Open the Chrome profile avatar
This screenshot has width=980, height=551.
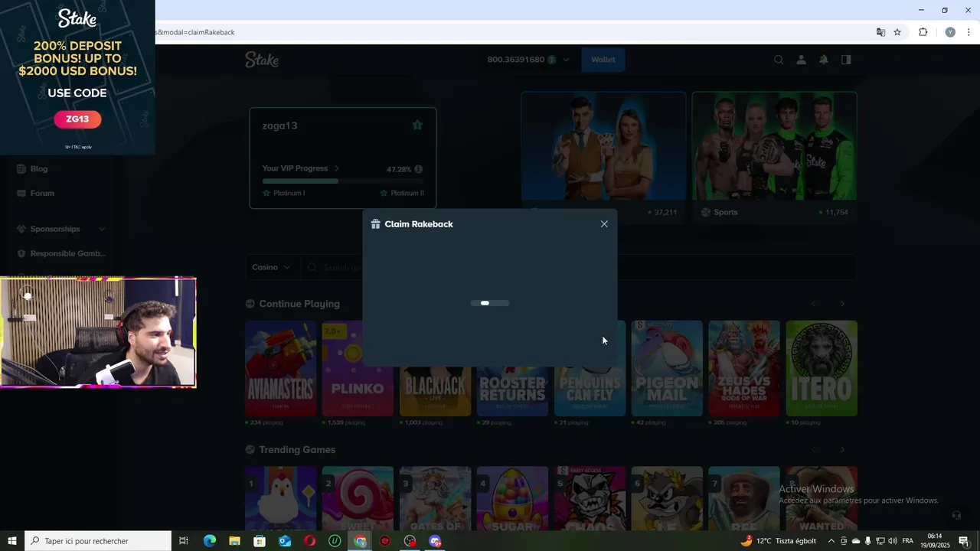tap(950, 32)
